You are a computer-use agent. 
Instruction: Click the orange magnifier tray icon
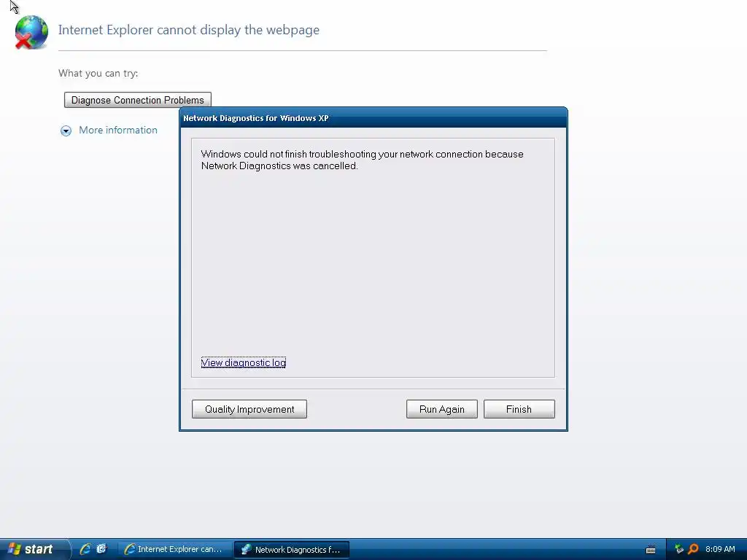tap(693, 549)
